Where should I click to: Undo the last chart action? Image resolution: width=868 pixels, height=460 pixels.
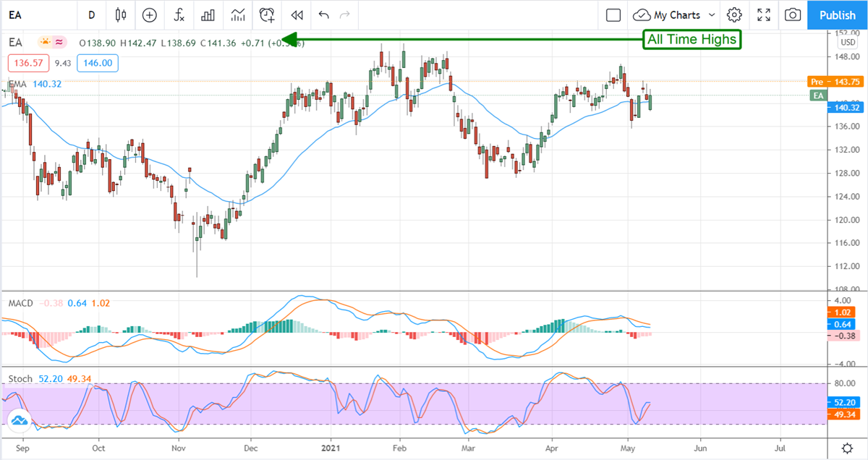[323, 14]
